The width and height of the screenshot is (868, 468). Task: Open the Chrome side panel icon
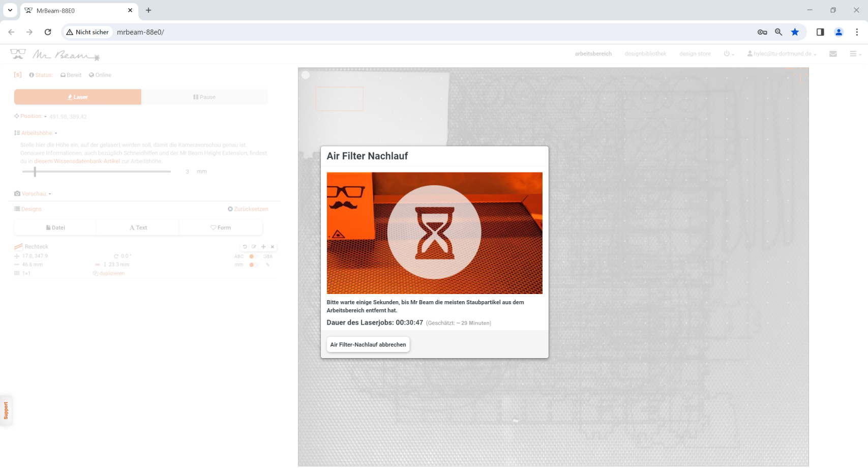coord(820,32)
